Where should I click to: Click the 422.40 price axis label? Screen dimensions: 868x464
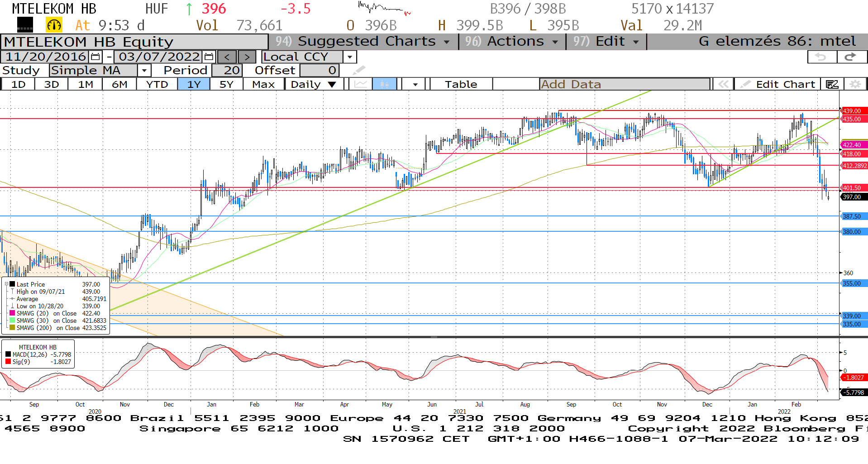[x=854, y=145]
